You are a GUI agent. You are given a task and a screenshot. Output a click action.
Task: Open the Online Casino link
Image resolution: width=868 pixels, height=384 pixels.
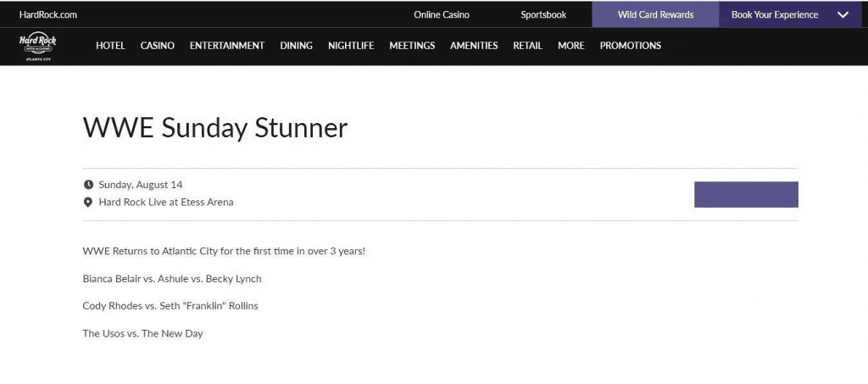[442, 14]
